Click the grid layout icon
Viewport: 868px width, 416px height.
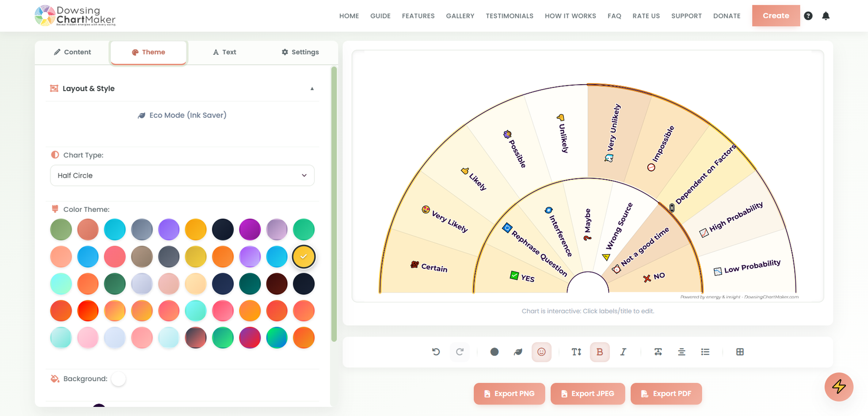(x=740, y=352)
